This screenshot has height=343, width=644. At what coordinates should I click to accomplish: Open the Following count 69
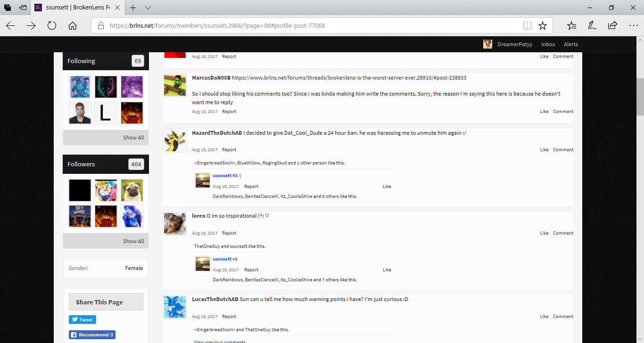(138, 61)
